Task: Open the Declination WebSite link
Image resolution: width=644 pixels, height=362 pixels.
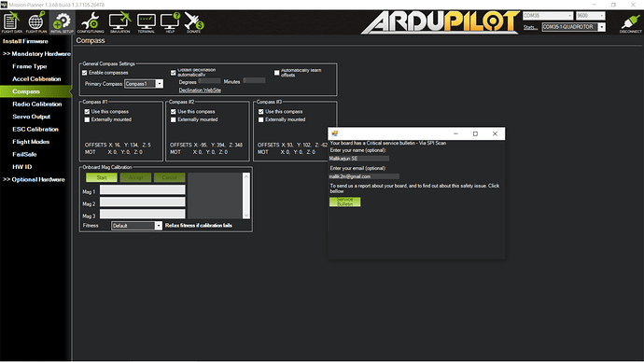Action: click(x=200, y=90)
